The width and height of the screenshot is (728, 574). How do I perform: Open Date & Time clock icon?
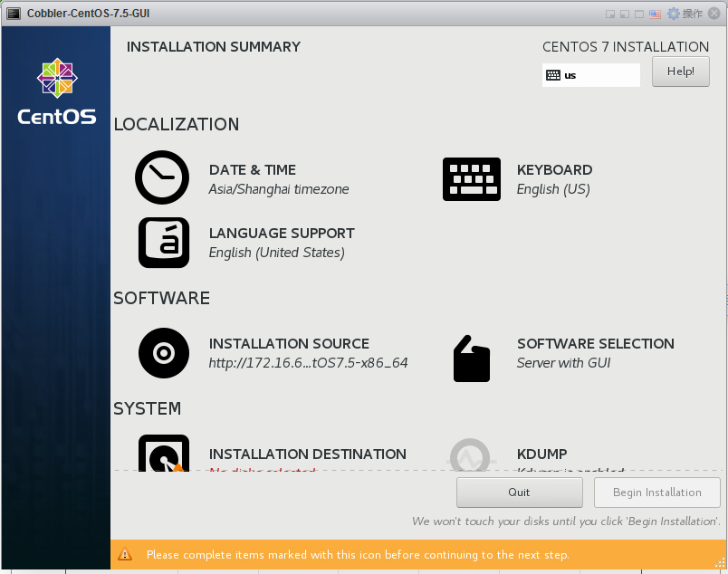161,177
